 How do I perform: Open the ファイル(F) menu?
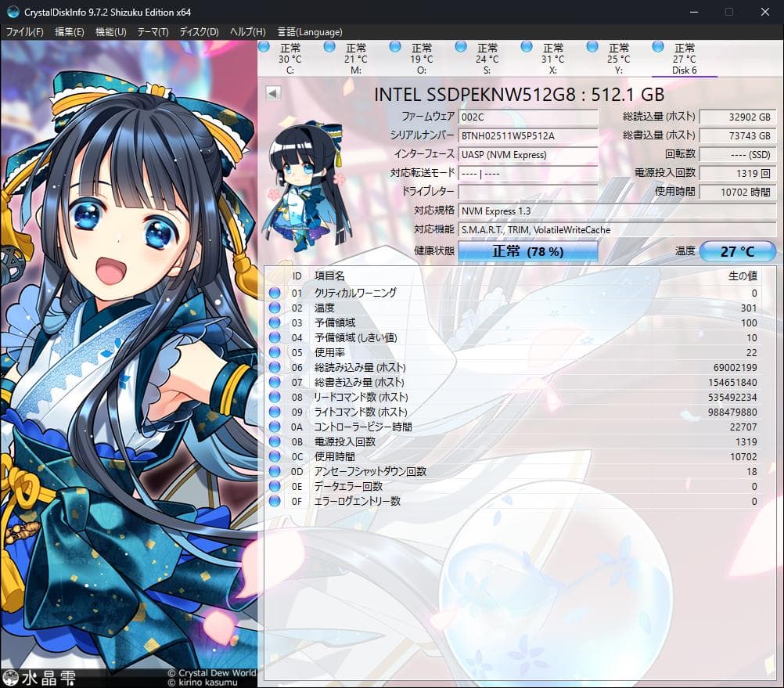[x=24, y=32]
